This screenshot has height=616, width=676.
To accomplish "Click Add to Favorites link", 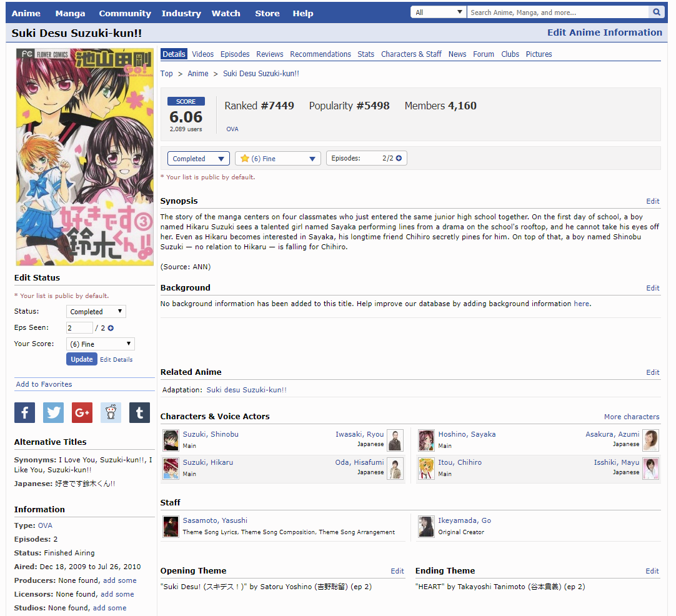I will point(44,384).
